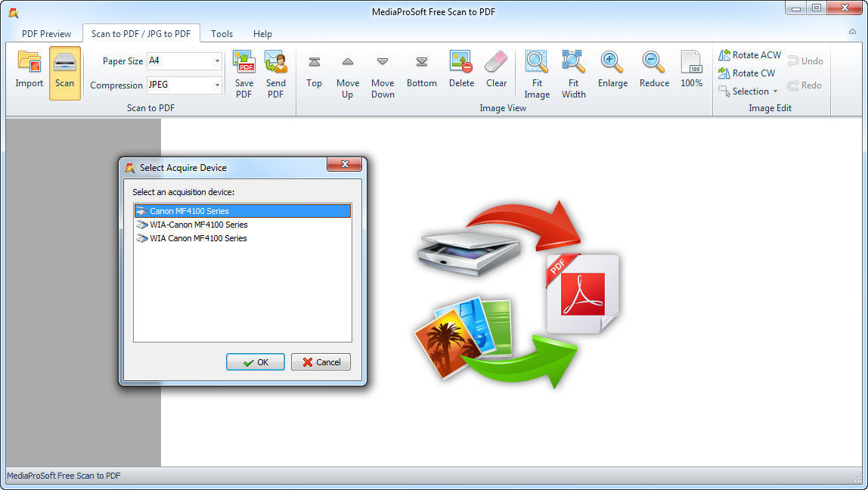This screenshot has height=490, width=868.
Task: Confirm device selection with OK
Action: point(256,362)
